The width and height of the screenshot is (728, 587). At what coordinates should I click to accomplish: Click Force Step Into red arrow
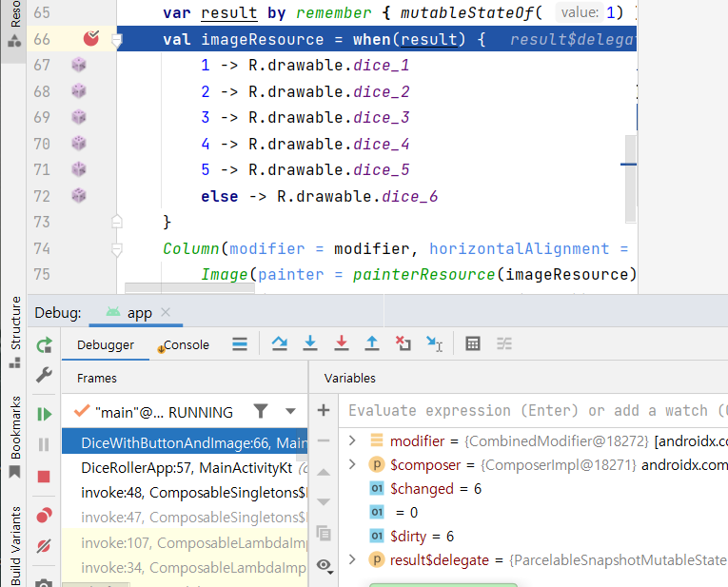pos(342,343)
